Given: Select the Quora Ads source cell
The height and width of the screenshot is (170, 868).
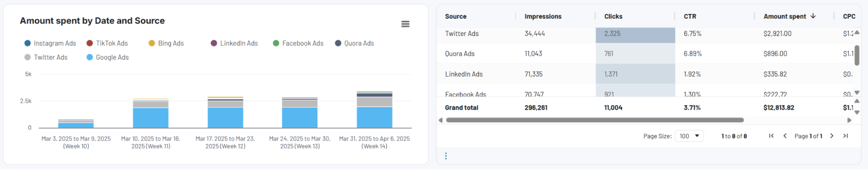Looking at the screenshot, I should [459, 54].
